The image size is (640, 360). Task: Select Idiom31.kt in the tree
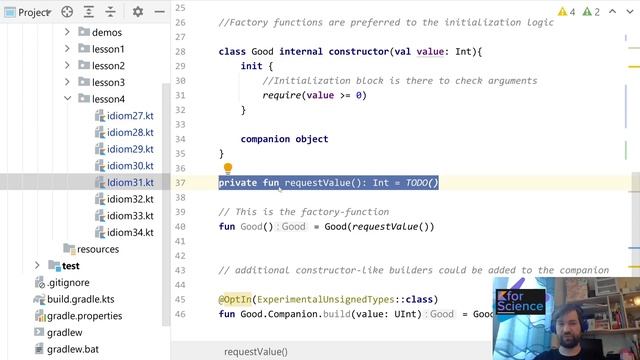pyautogui.click(x=130, y=182)
